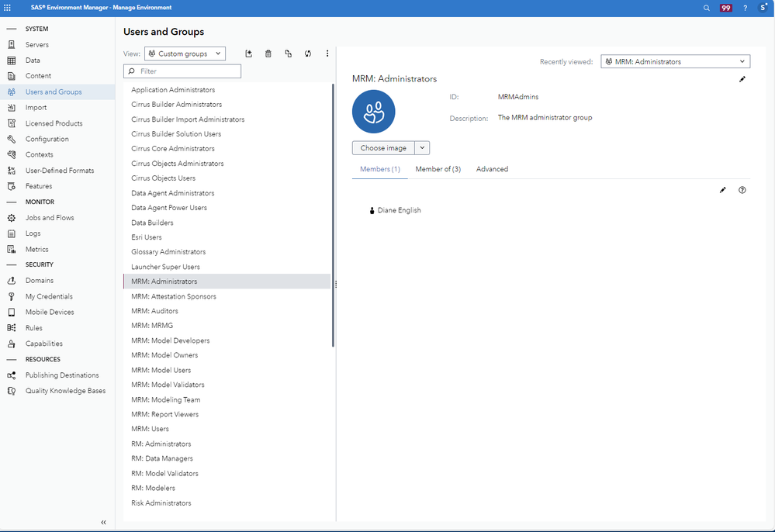
Task: Go to Licensed Products in sidebar
Action: (x=54, y=123)
